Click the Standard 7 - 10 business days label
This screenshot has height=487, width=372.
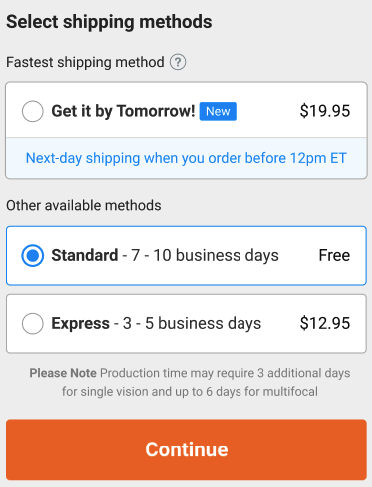point(165,256)
